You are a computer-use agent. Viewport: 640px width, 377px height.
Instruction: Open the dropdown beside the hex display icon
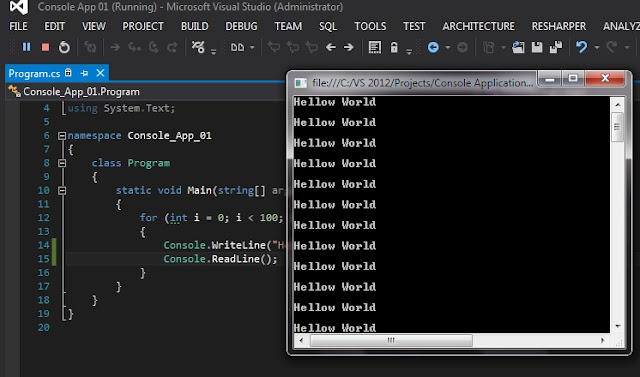[252, 47]
